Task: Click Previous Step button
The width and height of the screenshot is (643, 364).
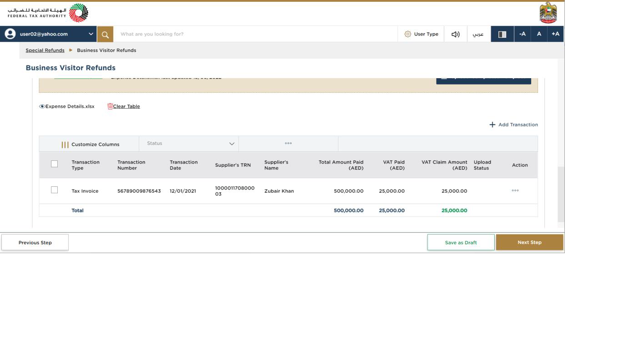Action: tap(35, 243)
